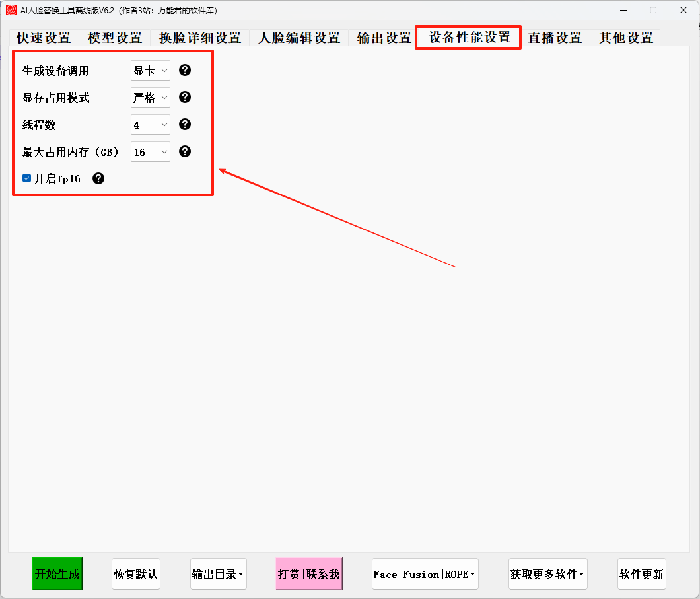
Task: Expand the 显存占用模式 dropdown
Action: pyautogui.click(x=151, y=98)
